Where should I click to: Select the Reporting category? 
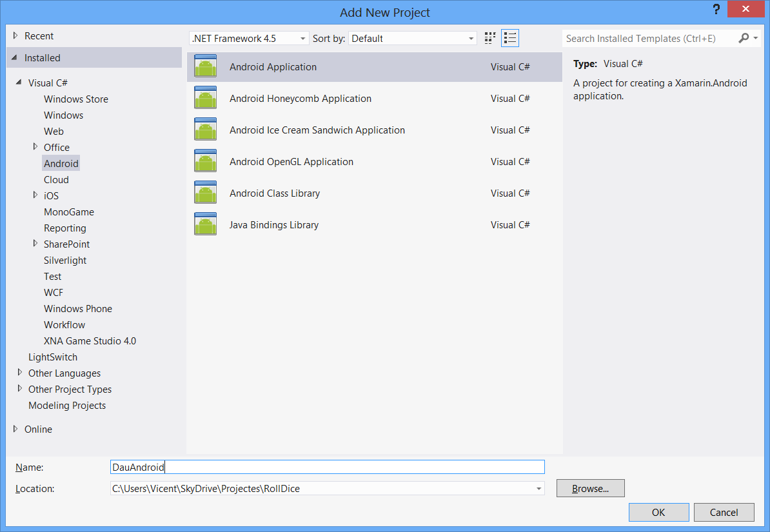point(65,228)
